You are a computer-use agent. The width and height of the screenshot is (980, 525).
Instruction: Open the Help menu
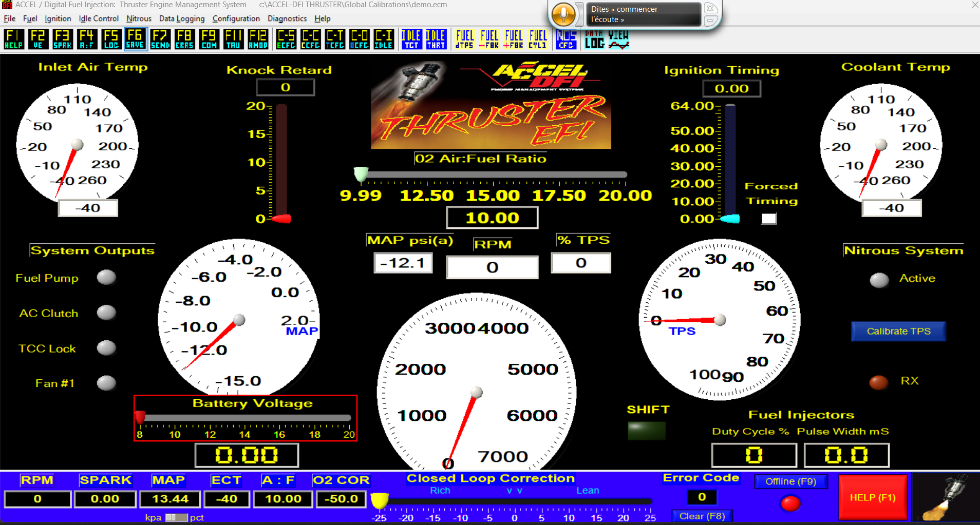click(x=323, y=18)
